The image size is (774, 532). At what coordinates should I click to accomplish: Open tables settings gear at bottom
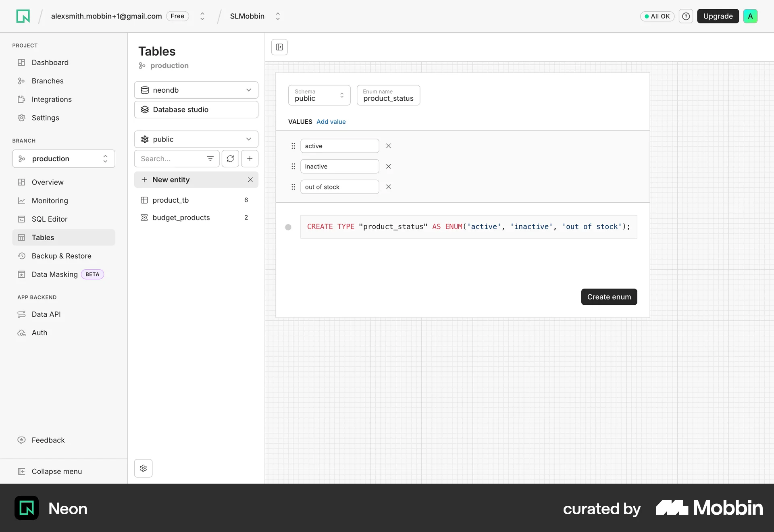pos(143,468)
